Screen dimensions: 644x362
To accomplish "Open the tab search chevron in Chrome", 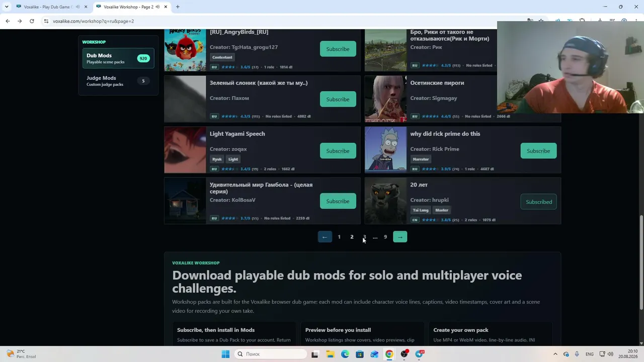I will pos(6,7).
